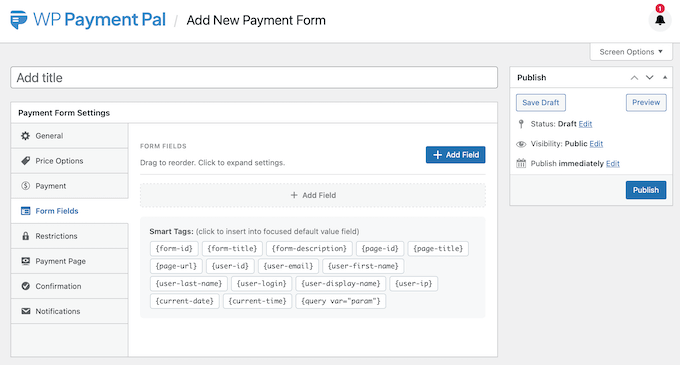Edit the draft status
This screenshot has width=680, height=365.
(585, 124)
